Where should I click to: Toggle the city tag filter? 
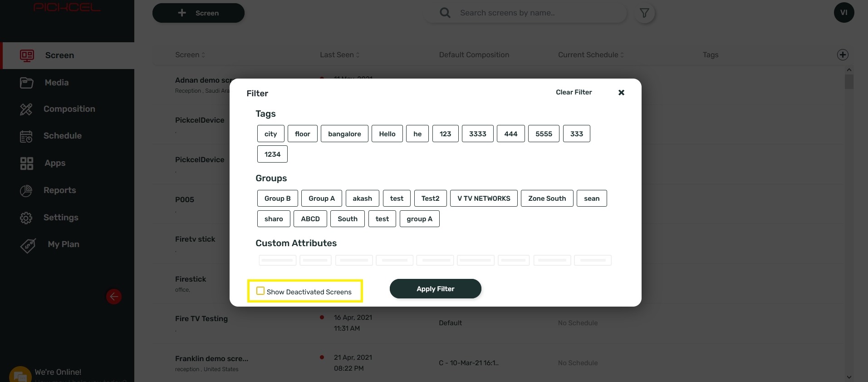tap(271, 134)
